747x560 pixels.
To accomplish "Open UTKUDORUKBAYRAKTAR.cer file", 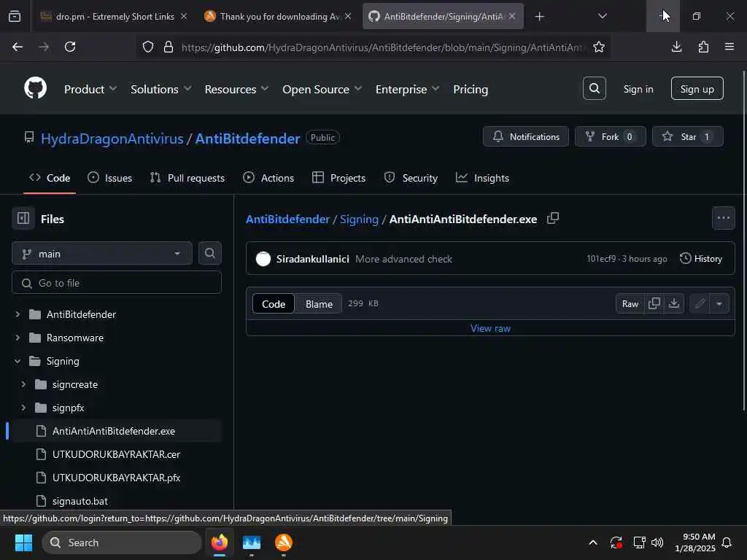I will click(116, 454).
